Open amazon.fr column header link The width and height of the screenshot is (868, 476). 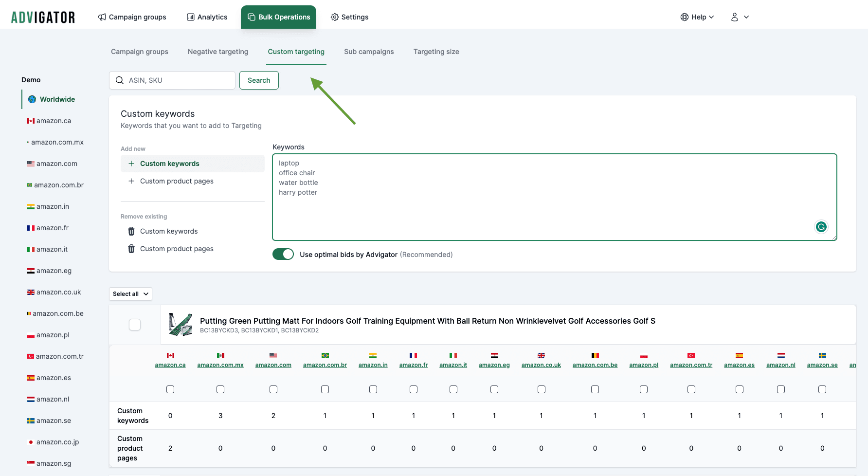coord(414,365)
